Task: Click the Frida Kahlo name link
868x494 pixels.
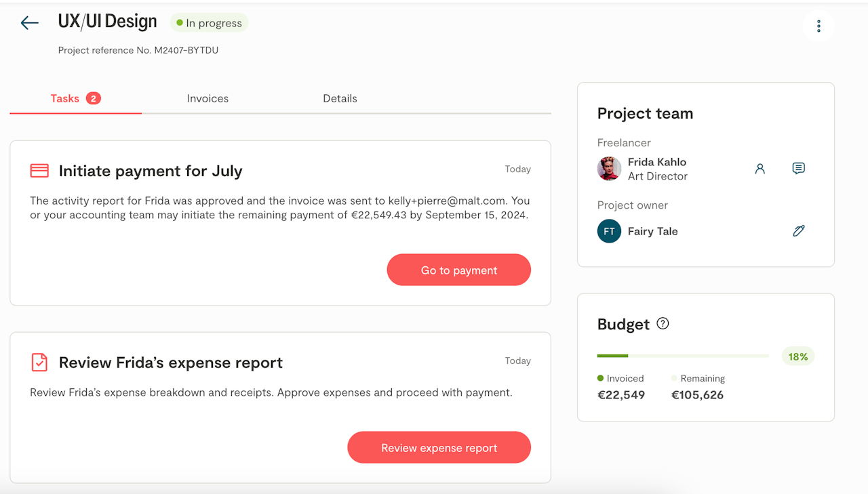Action: 656,162
